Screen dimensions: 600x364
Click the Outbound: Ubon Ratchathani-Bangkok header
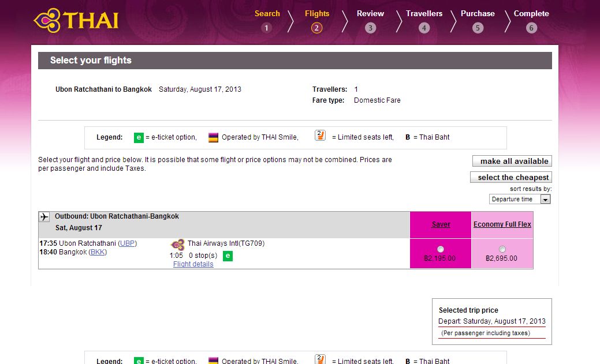117,216
